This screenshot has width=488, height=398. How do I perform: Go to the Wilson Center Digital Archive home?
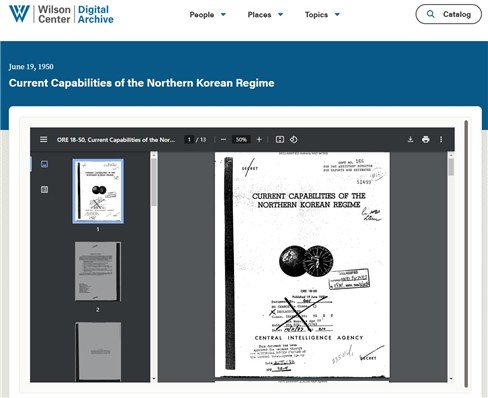point(61,14)
